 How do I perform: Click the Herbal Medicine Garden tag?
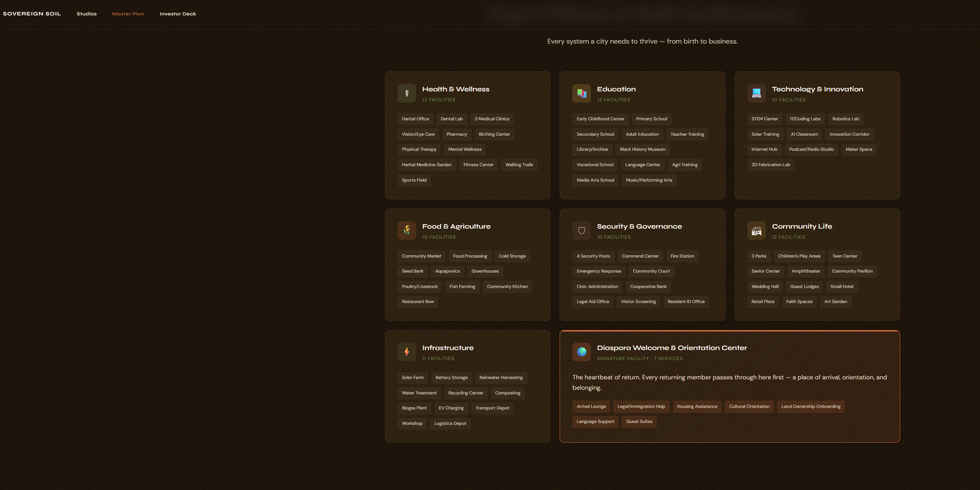coord(427,165)
